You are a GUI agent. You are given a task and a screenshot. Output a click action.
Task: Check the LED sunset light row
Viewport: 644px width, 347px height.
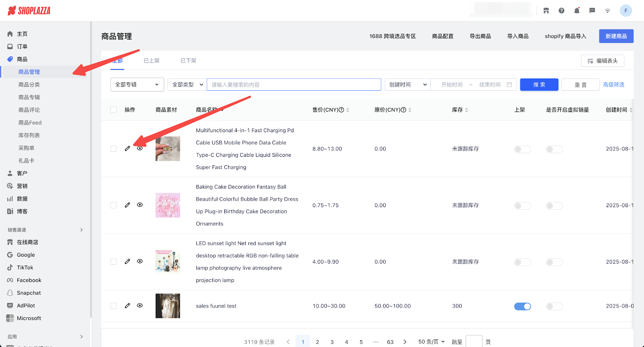pos(114,262)
